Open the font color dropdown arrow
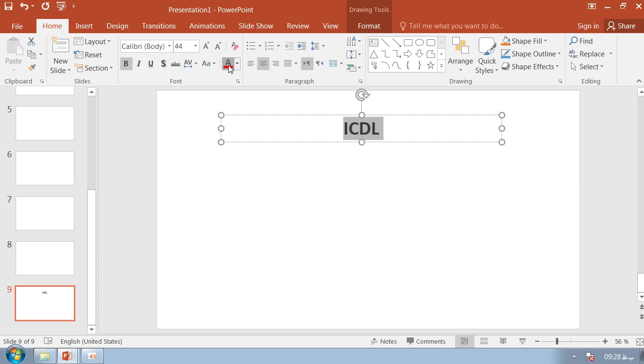Screen dimensions: 644x364 [237, 64]
